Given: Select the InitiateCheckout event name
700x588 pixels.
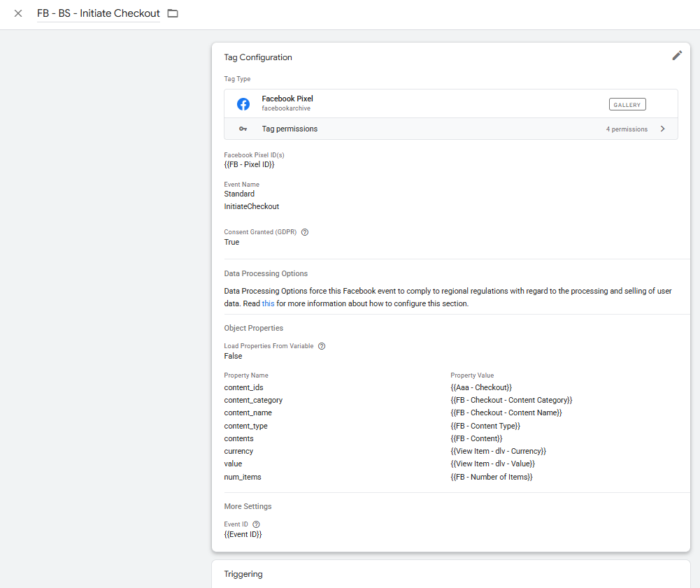Looking at the screenshot, I should 251,206.
